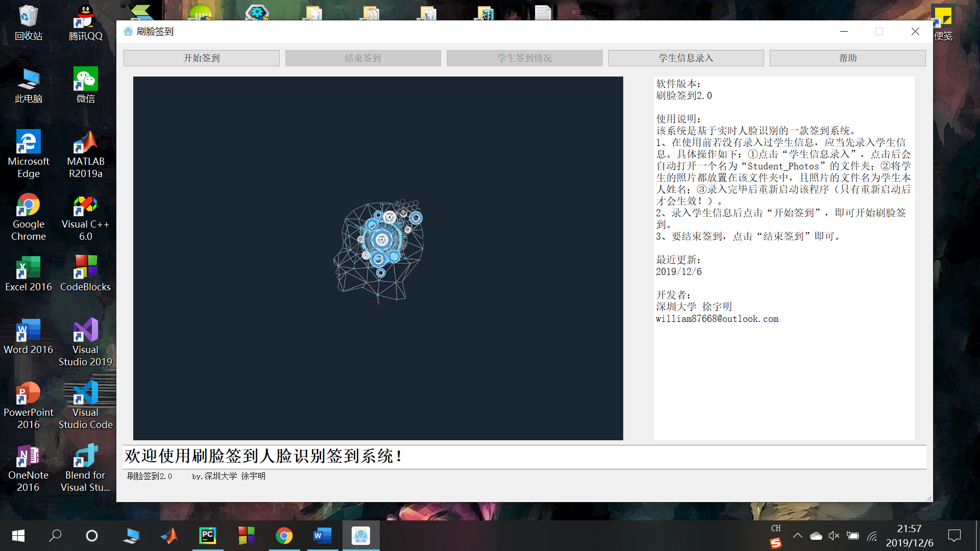The height and width of the screenshot is (551, 980).
Task: Click the Chrome icon in taskbar
Action: 284,536
